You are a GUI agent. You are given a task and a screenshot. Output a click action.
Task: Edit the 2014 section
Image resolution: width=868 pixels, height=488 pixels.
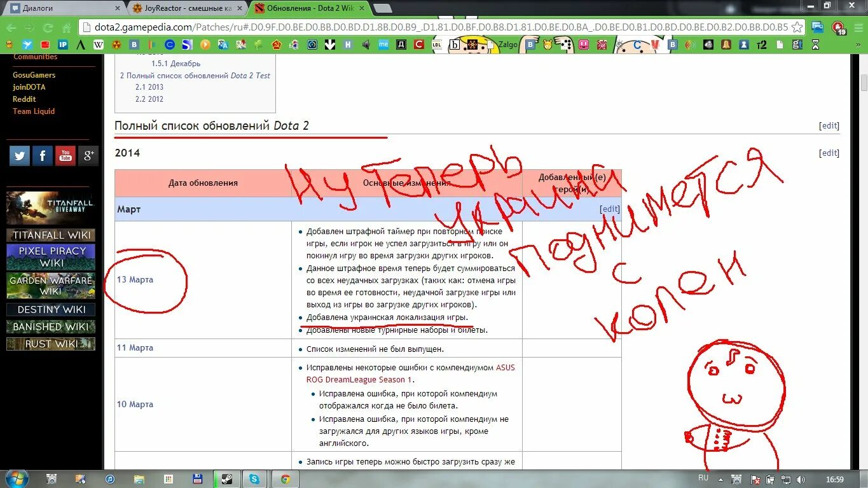coord(829,153)
